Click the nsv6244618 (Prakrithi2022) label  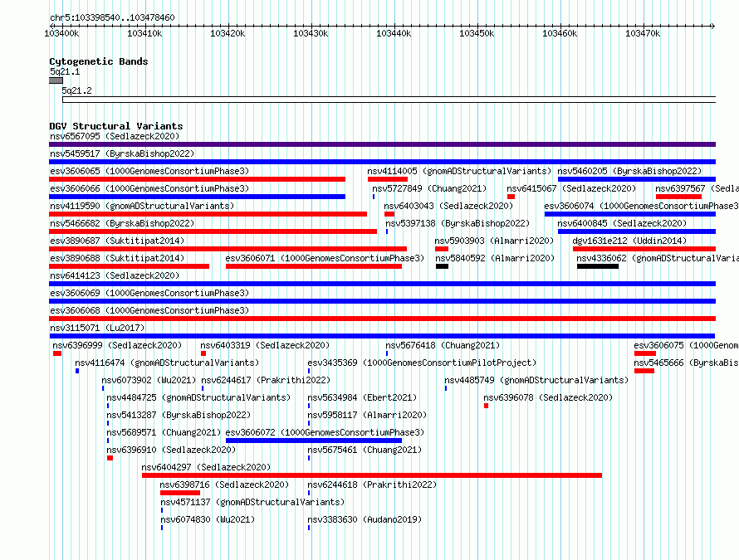[x=372, y=485]
